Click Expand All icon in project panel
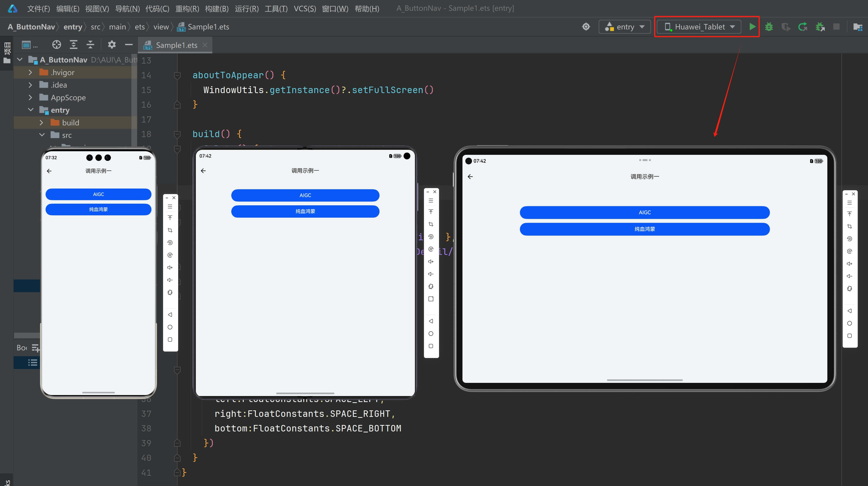This screenshot has height=486, width=868. click(73, 45)
